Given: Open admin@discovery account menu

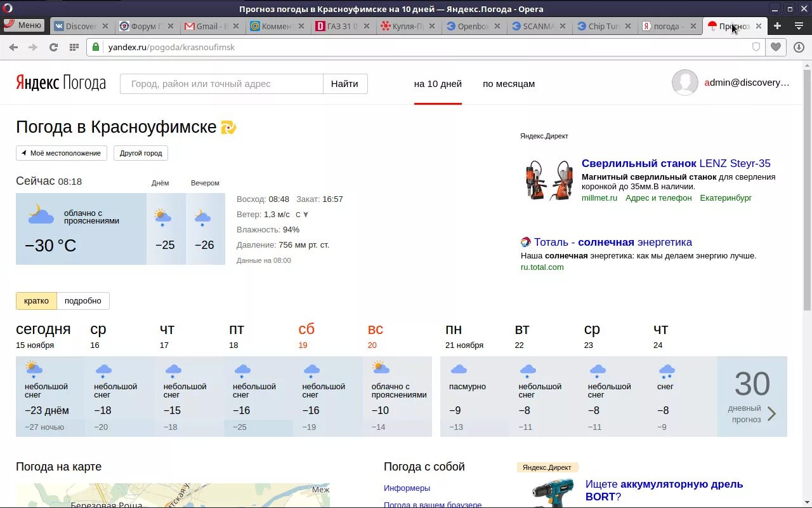Looking at the screenshot, I should [x=747, y=83].
